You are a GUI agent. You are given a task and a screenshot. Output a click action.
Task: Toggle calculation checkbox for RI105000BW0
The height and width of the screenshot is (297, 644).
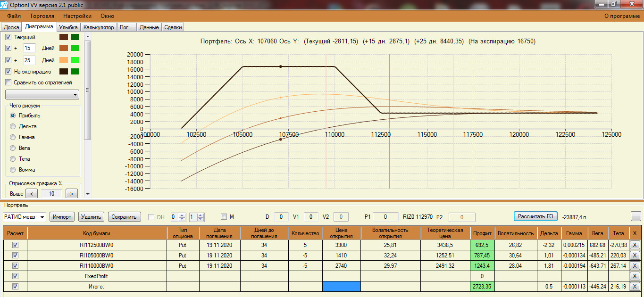16,256
